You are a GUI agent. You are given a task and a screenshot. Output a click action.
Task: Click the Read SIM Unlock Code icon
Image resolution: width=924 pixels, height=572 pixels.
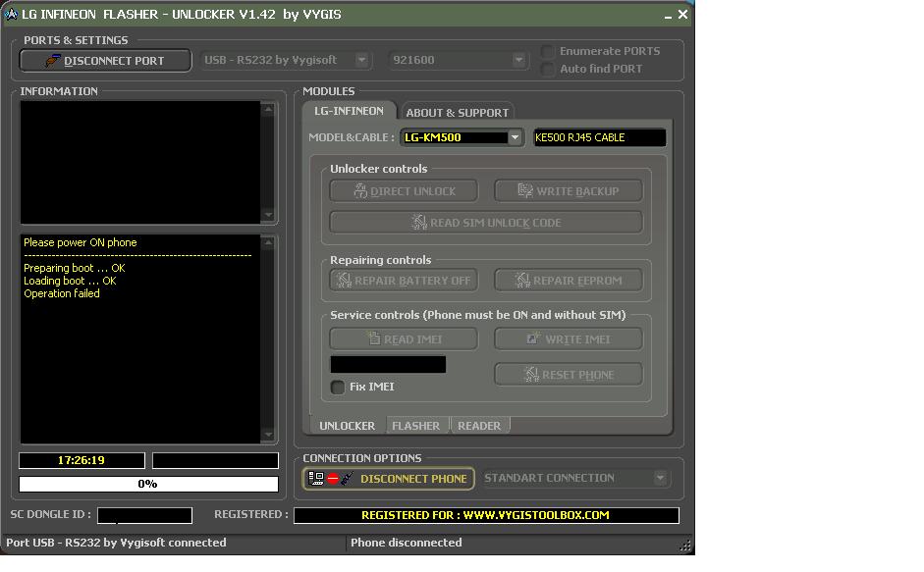[x=419, y=222]
